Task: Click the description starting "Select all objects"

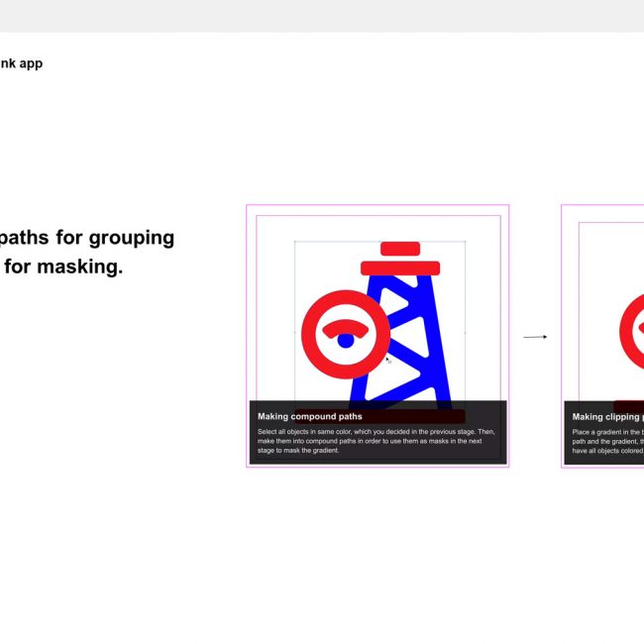Action: pos(376,441)
